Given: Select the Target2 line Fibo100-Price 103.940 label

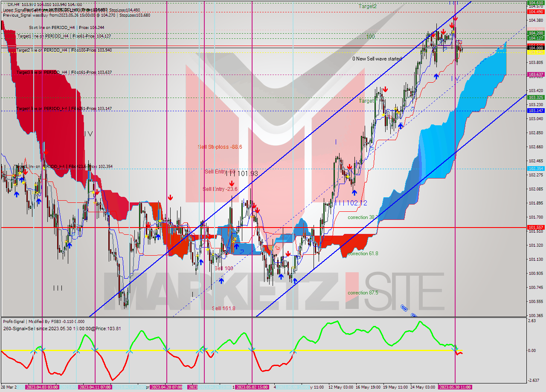Looking at the screenshot, I should [x=64, y=50].
